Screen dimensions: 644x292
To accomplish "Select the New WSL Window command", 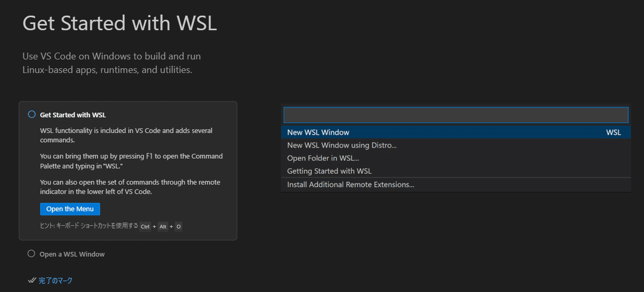I will 318,133.
